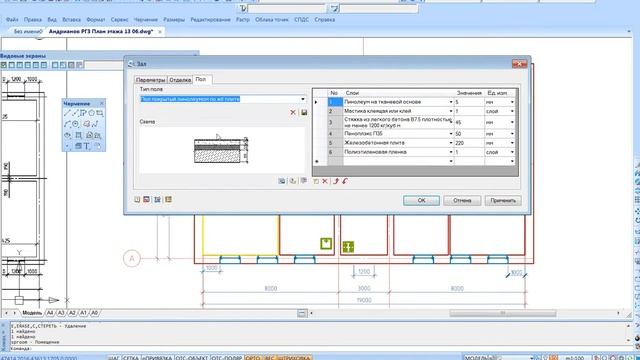Select the arc tool in Черчение panel
Viewport: 640px width, 360px height.
tap(67, 124)
